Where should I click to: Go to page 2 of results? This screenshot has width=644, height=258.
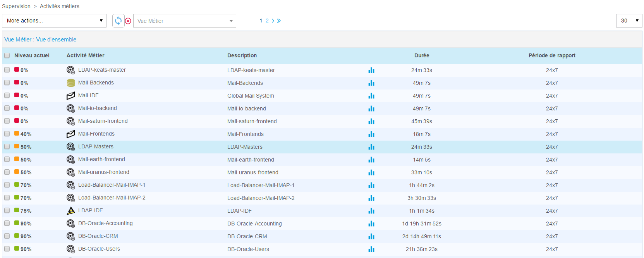pyautogui.click(x=267, y=21)
